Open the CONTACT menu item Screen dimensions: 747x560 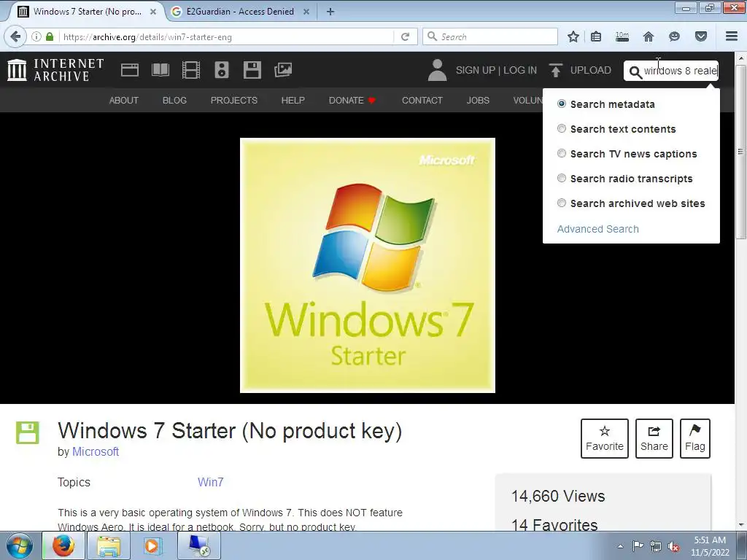click(422, 101)
